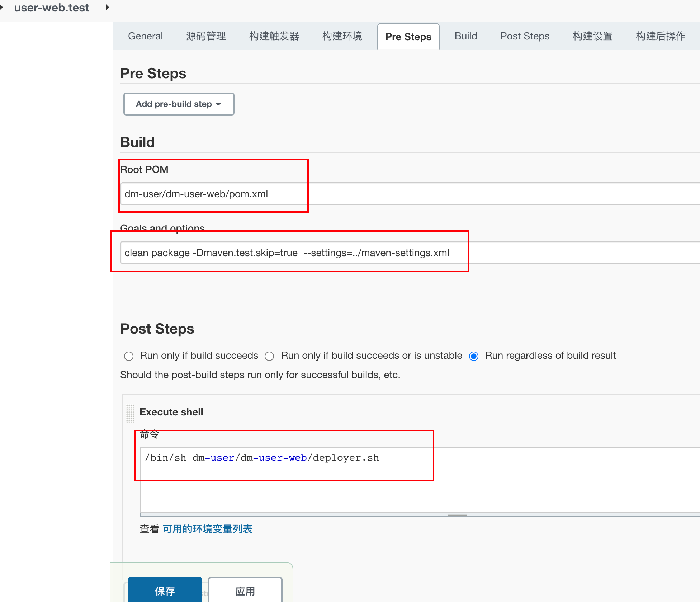This screenshot has width=700, height=602.
Task: Click the Execute shell heading
Action: [171, 412]
